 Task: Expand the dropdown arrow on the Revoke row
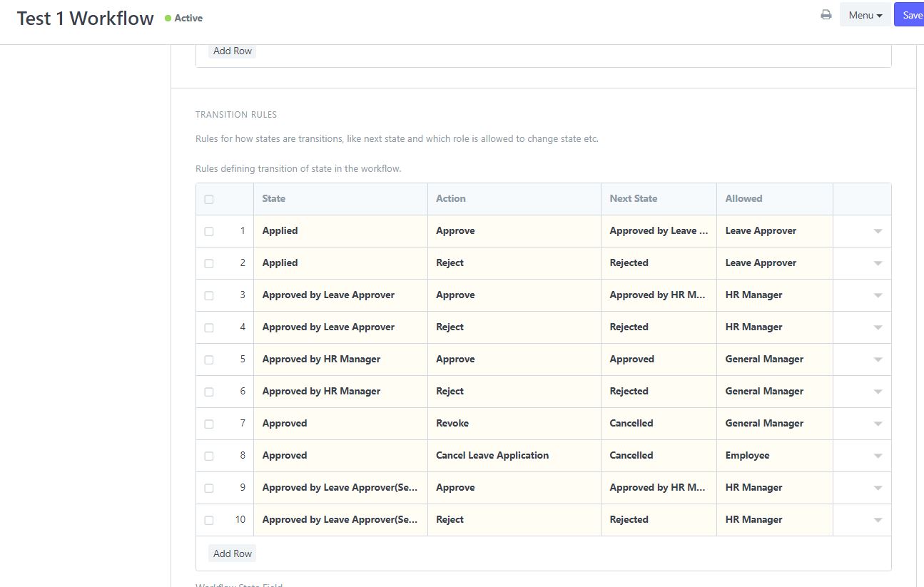coord(878,424)
